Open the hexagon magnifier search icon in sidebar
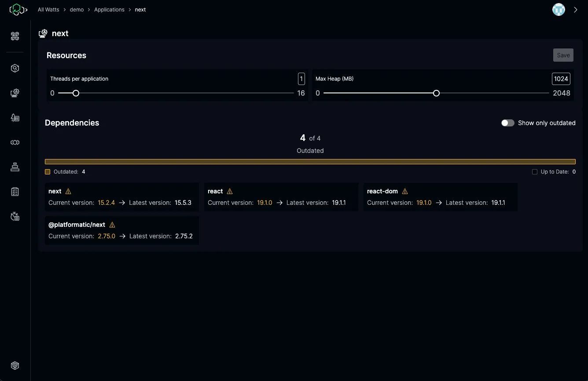The image size is (588, 381). coord(15,68)
